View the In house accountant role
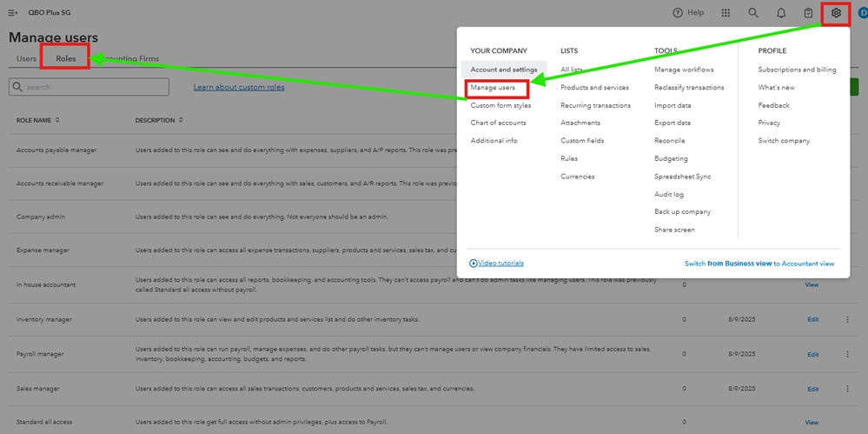Screen dimensions: 868x434 pyautogui.click(x=811, y=285)
